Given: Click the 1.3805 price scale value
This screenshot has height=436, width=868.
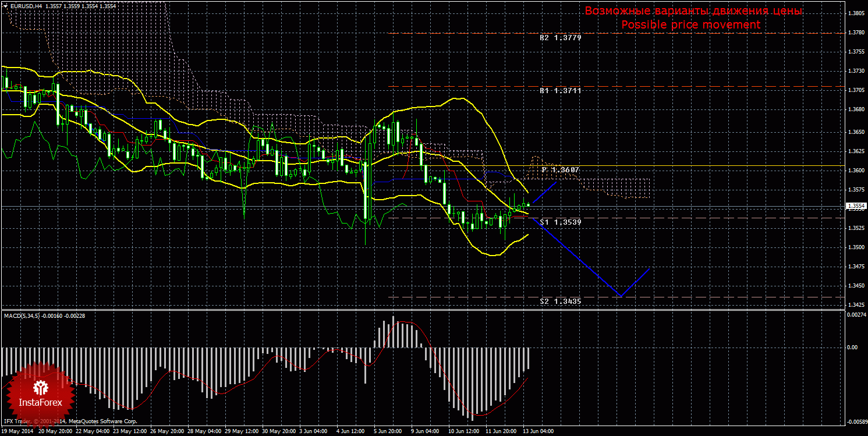Looking at the screenshot, I should coord(855,13).
